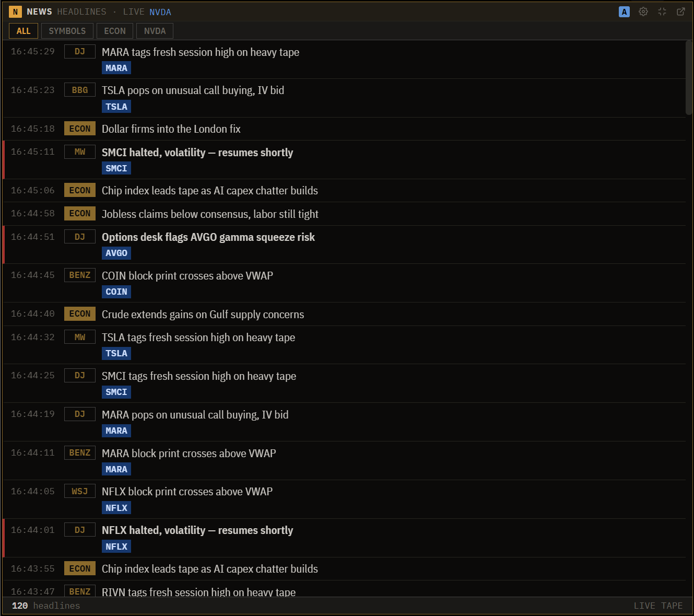Image resolution: width=694 pixels, height=616 pixels.
Task: Click the NEWS panel title
Action: pos(40,11)
